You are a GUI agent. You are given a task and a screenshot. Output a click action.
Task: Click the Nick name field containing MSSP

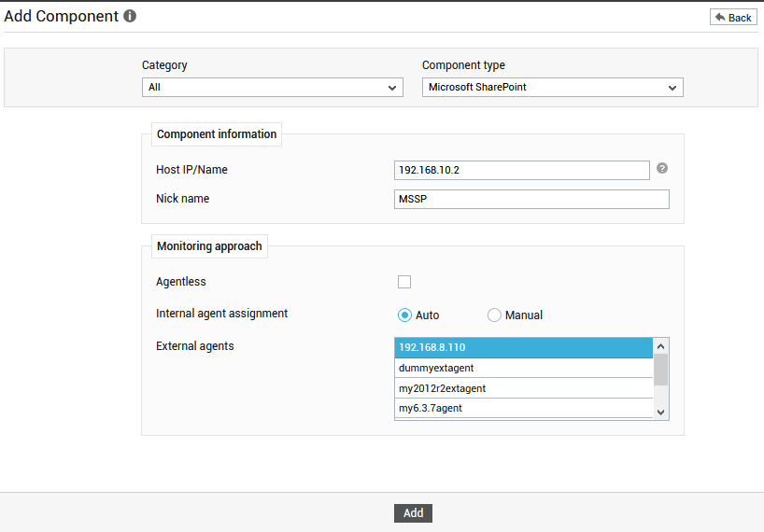tap(531, 199)
